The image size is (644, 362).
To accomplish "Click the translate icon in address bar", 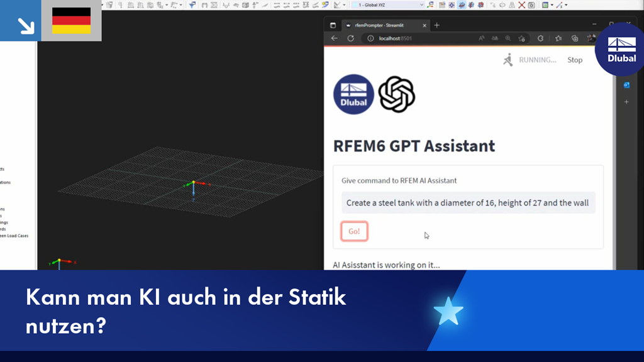I will click(x=495, y=38).
